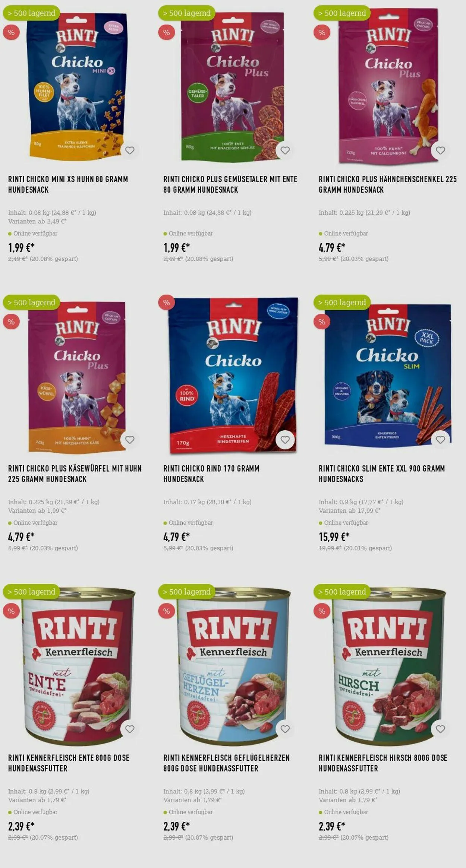Click discount badge on Chicko Mini XS
The height and width of the screenshot is (868, 466).
[11, 32]
